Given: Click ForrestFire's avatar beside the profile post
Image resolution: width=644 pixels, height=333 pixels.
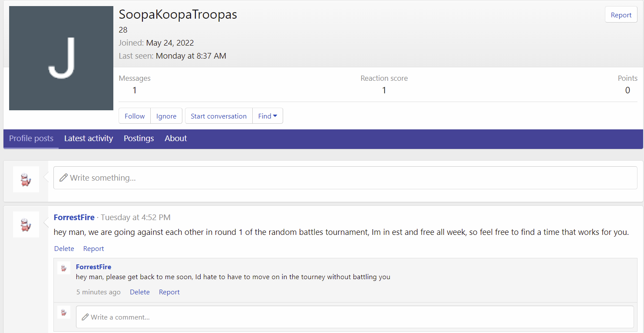Looking at the screenshot, I should [26, 224].
